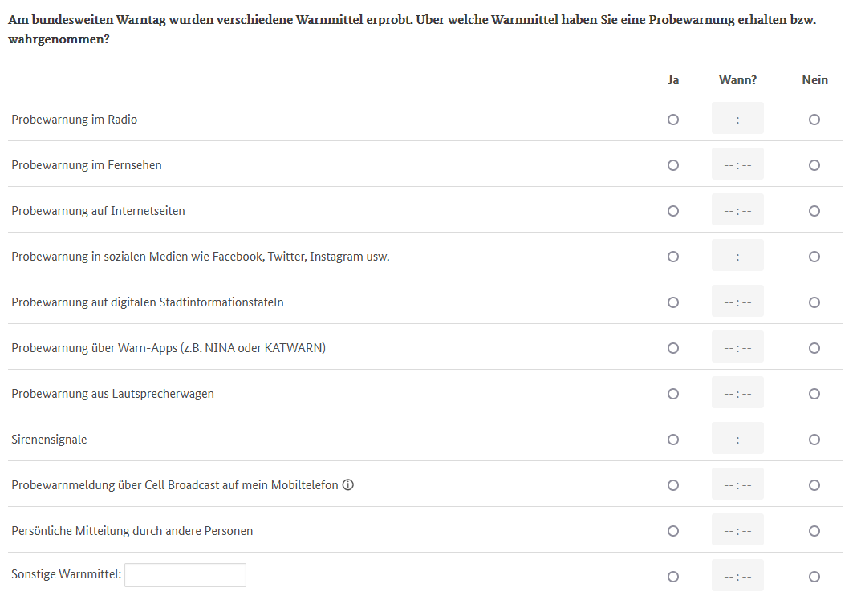Click the time field for Sirenensignale
The height and width of the screenshot is (616, 857).
[x=737, y=438]
